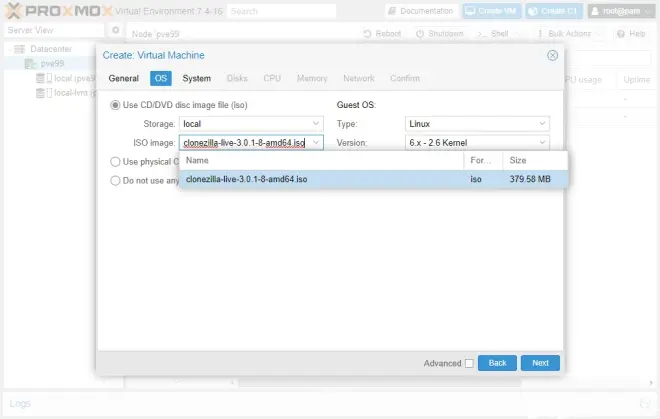
Task: Click the Back button
Action: 497,363
